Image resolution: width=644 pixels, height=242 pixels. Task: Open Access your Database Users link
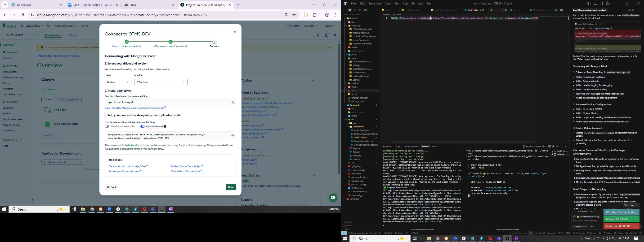[125, 171]
